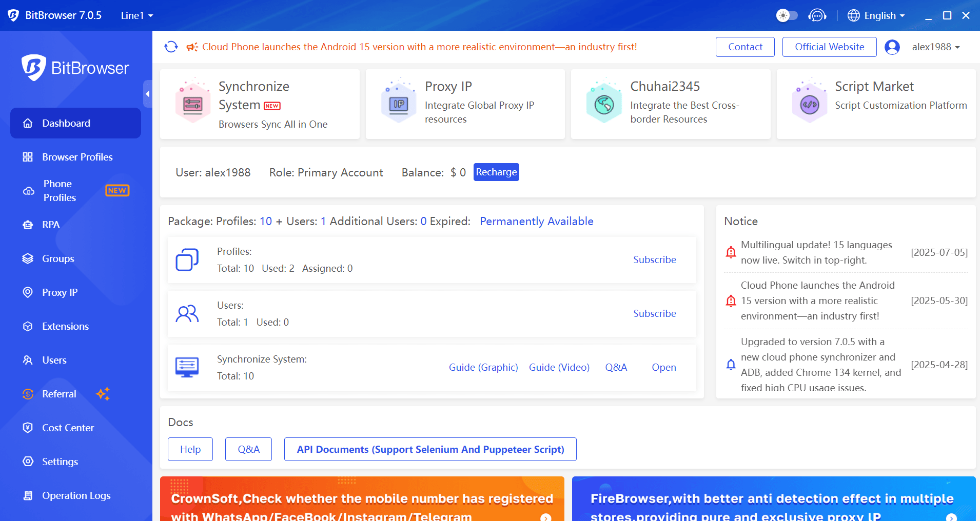
Task: Click Subscribe in the Profiles row
Action: 655,259
